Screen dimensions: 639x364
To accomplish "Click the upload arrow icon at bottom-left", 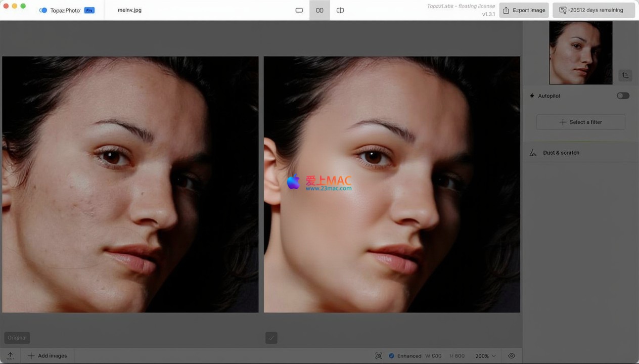I will [x=10, y=356].
